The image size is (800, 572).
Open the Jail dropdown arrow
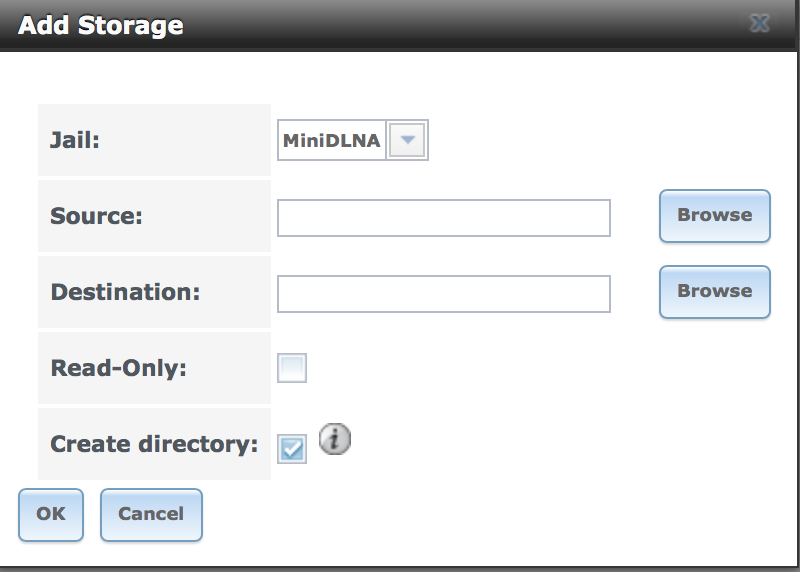coord(407,140)
